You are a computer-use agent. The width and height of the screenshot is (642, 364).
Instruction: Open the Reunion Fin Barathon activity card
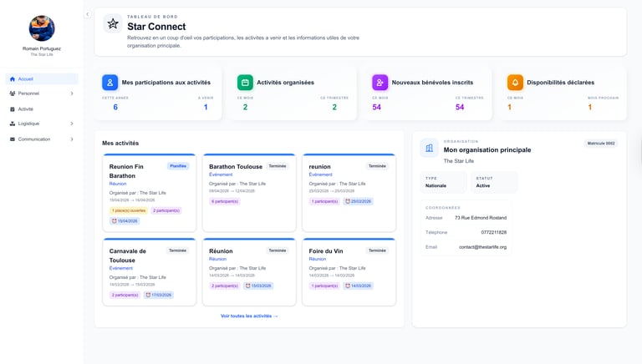tap(150, 193)
